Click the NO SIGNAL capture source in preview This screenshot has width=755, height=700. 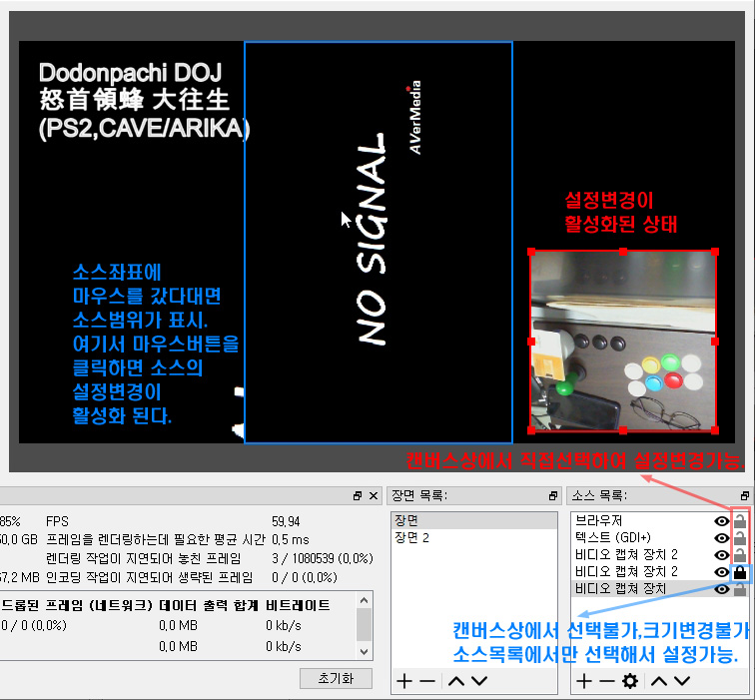tap(378, 243)
